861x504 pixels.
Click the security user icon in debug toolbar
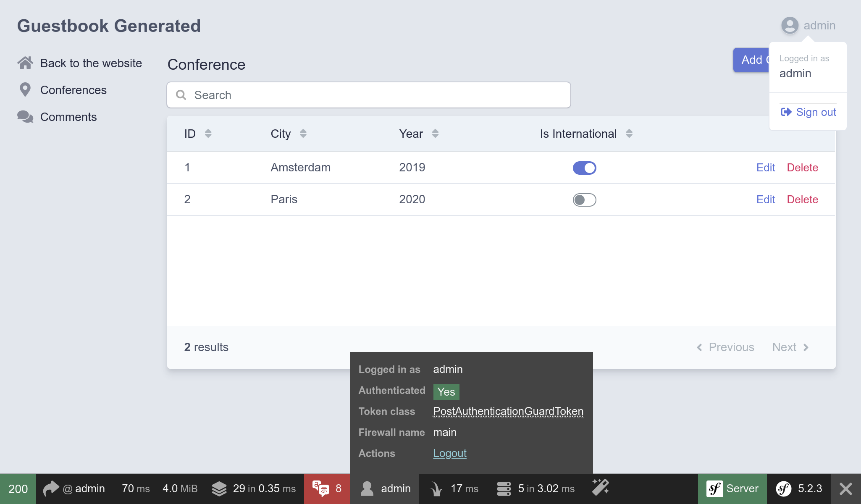pos(367,488)
